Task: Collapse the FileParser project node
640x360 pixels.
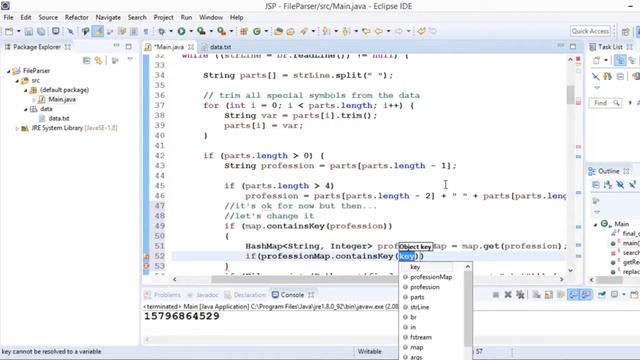Action: 9,71
